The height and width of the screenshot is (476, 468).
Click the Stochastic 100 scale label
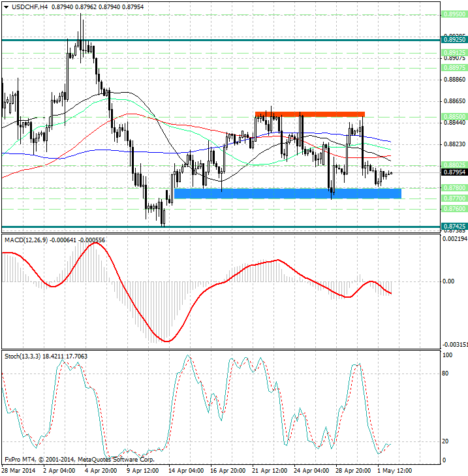pos(447,355)
